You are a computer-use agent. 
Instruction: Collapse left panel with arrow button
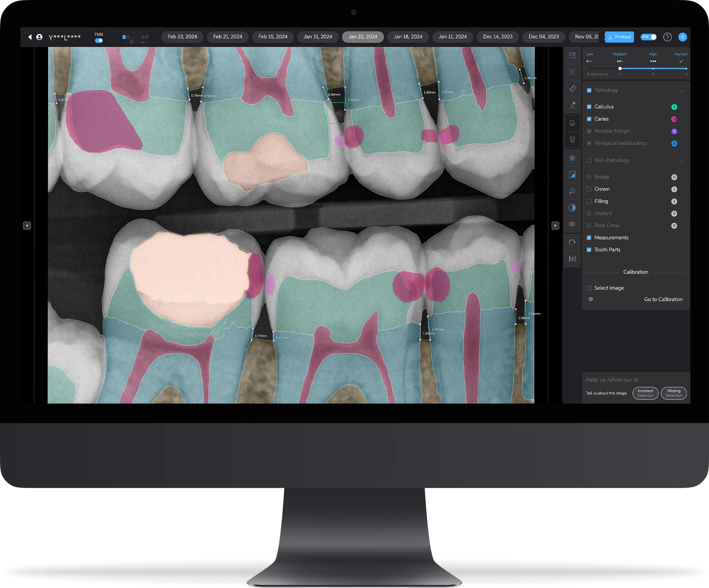27,225
